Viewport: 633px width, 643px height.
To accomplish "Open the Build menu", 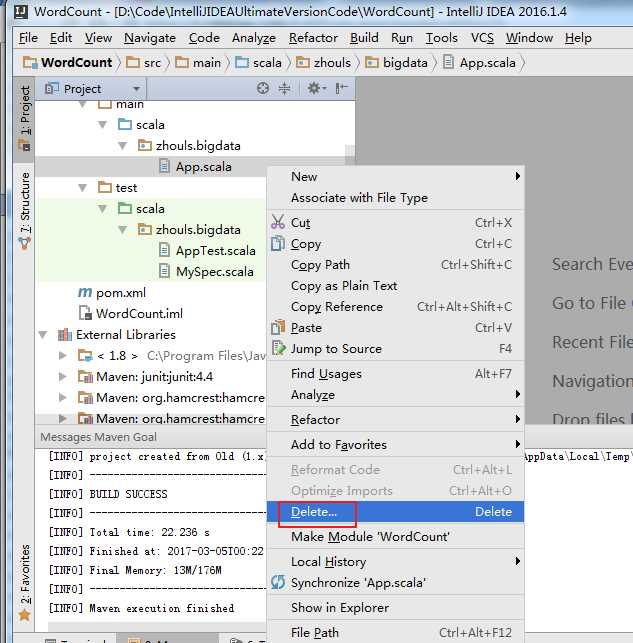I will [364, 38].
